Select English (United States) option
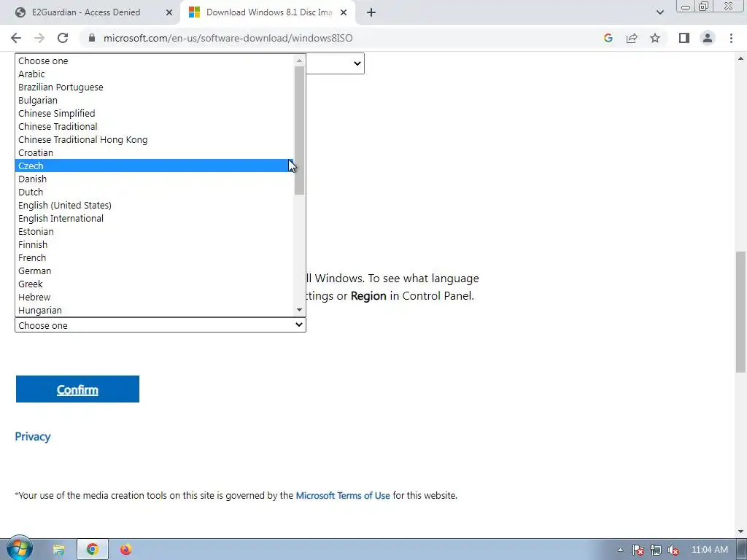747x560 pixels. [x=155, y=205]
